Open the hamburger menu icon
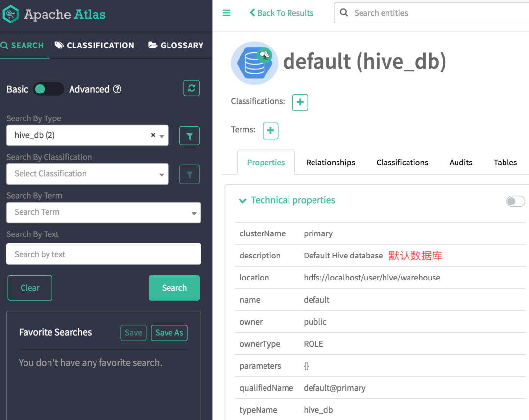This screenshot has height=420, width=529. (x=226, y=13)
